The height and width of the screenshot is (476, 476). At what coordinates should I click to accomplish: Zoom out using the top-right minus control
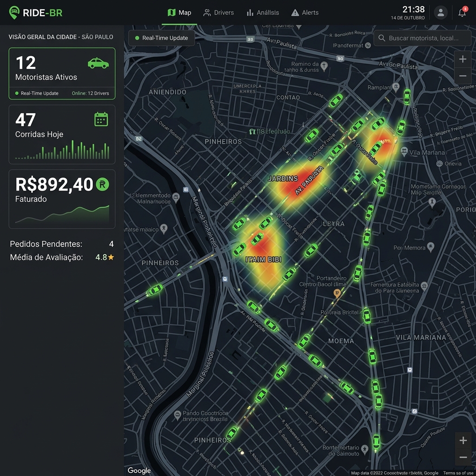coord(463,76)
